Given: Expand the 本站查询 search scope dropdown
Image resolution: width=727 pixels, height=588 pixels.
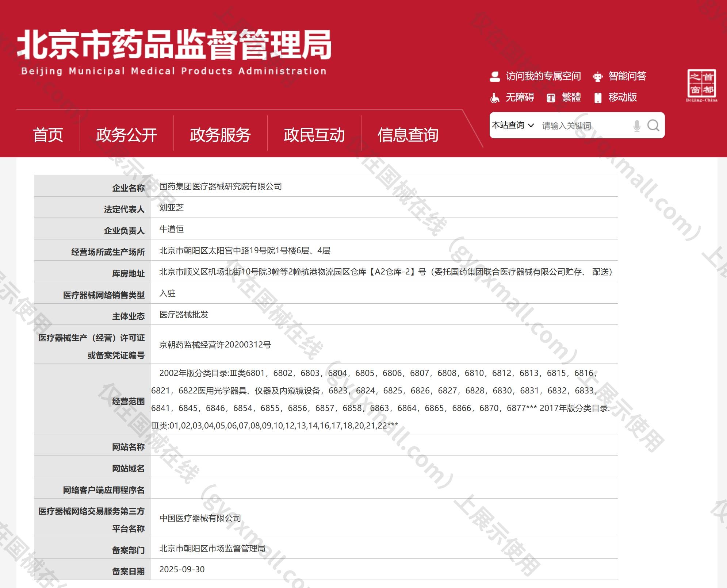Looking at the screenshot, I should (513, 125).
